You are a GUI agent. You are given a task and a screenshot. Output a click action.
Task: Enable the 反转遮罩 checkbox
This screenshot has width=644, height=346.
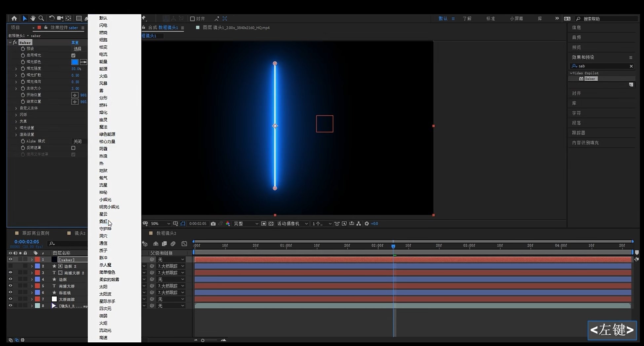pos(73,148)
